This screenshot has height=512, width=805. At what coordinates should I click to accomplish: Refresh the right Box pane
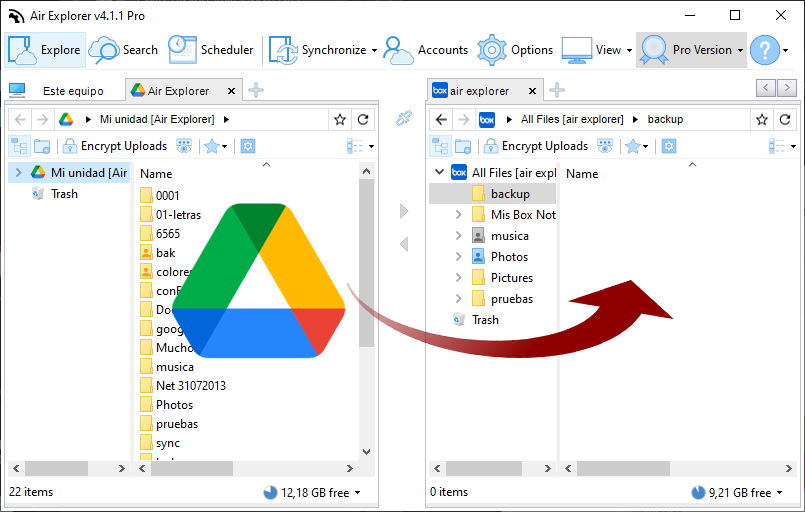[x=785, y=120]
